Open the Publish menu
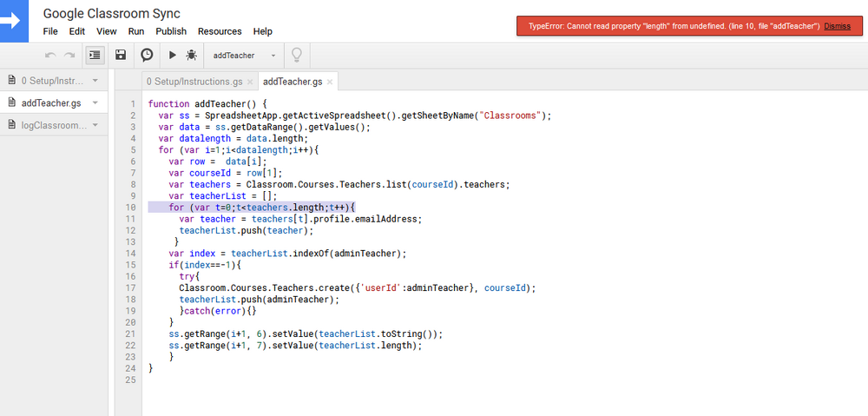The image size is (868, 416). [171, 31]
